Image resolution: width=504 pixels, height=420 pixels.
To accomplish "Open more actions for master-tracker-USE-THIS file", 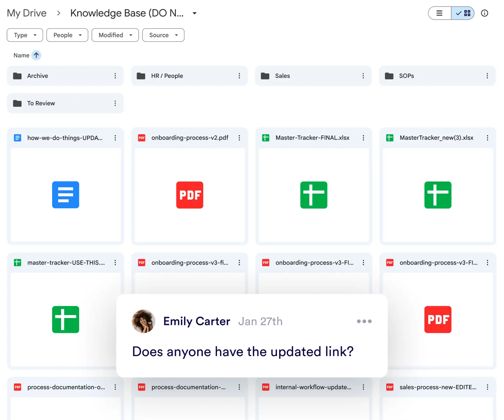I will tap(115, 263).
